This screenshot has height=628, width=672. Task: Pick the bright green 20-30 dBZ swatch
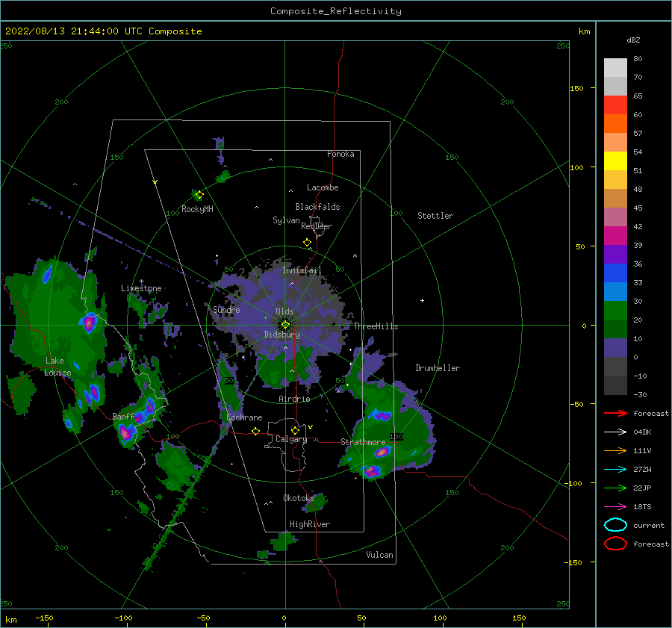615,311
